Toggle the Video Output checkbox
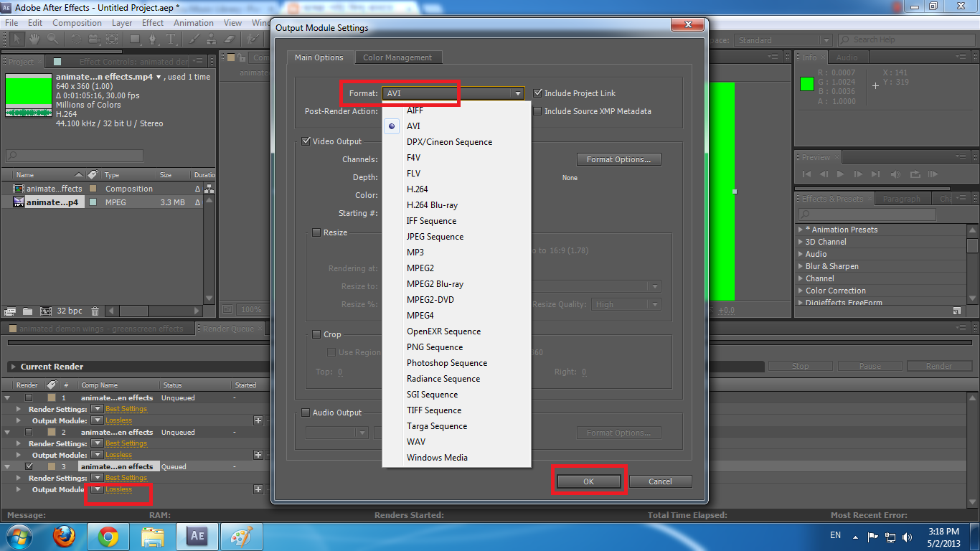This screenshot has height=551, width=980. 307,141
